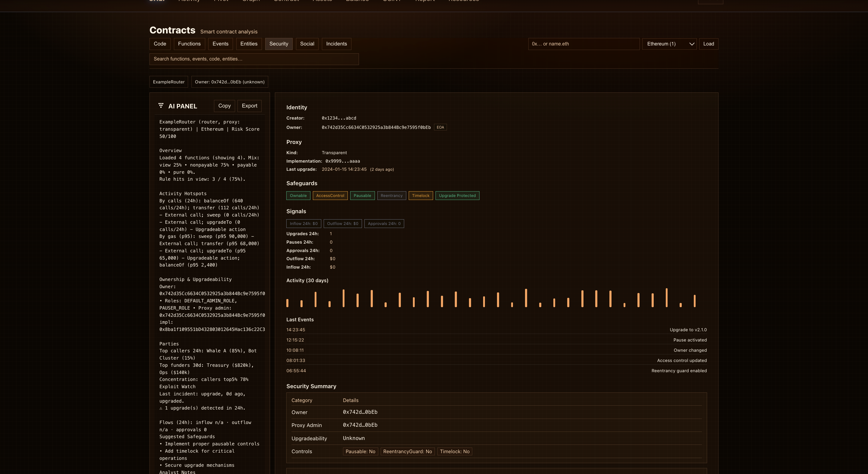868x474 pixels.
Task: Click the ExampleRouter contract chip
Action: coord(168,82)
